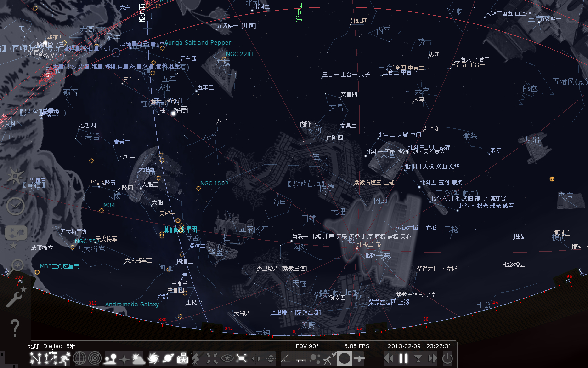Toggle the equatorial grid

tap(79, 358)
